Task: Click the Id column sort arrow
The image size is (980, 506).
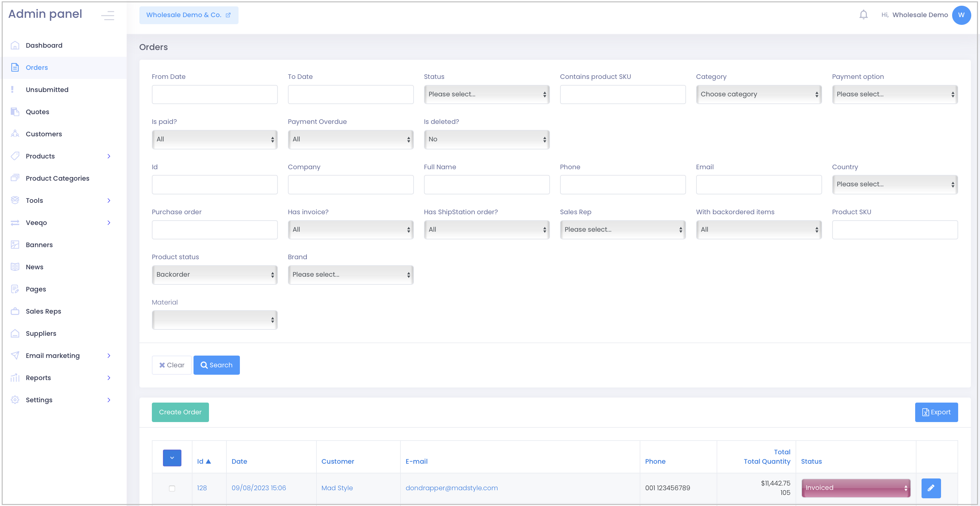Action: [x=208, y=461]
